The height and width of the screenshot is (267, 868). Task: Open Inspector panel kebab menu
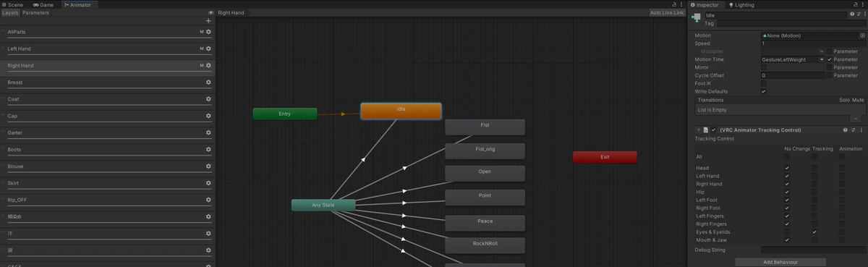tap(862, 4)
